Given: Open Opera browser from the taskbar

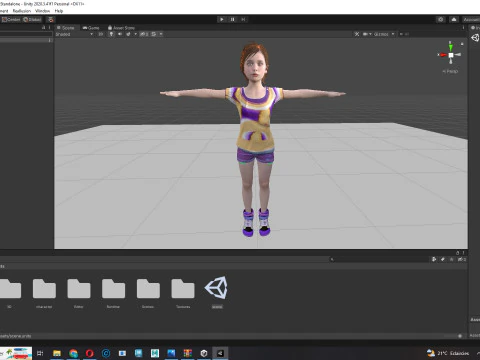Looking at the screenshot, I should click(90, 353).
